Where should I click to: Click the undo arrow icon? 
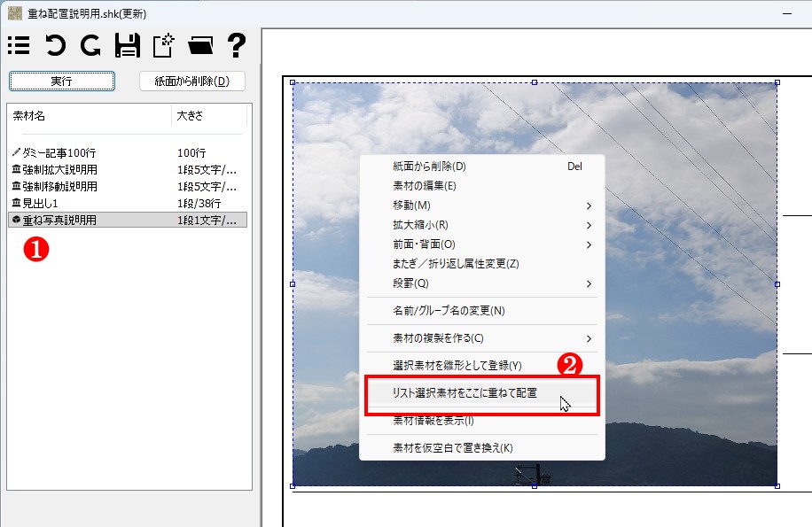click(x=55, y=45)
